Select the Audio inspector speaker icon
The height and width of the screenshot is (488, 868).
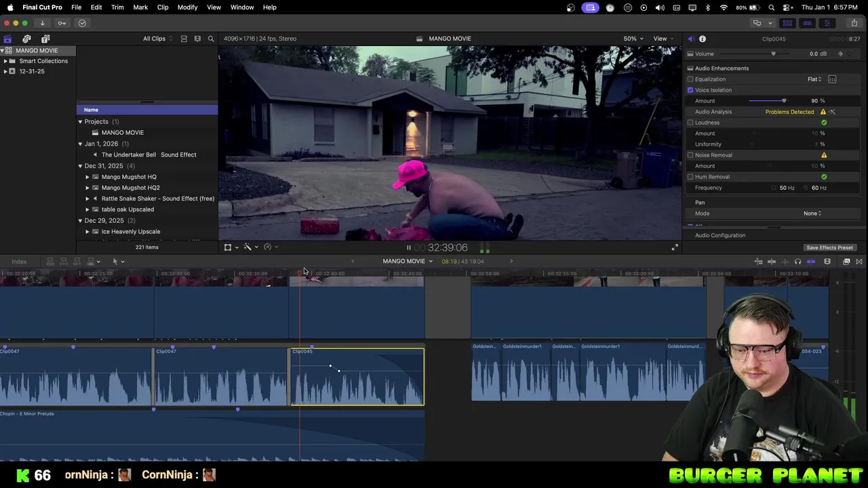[x=691, y=39]
